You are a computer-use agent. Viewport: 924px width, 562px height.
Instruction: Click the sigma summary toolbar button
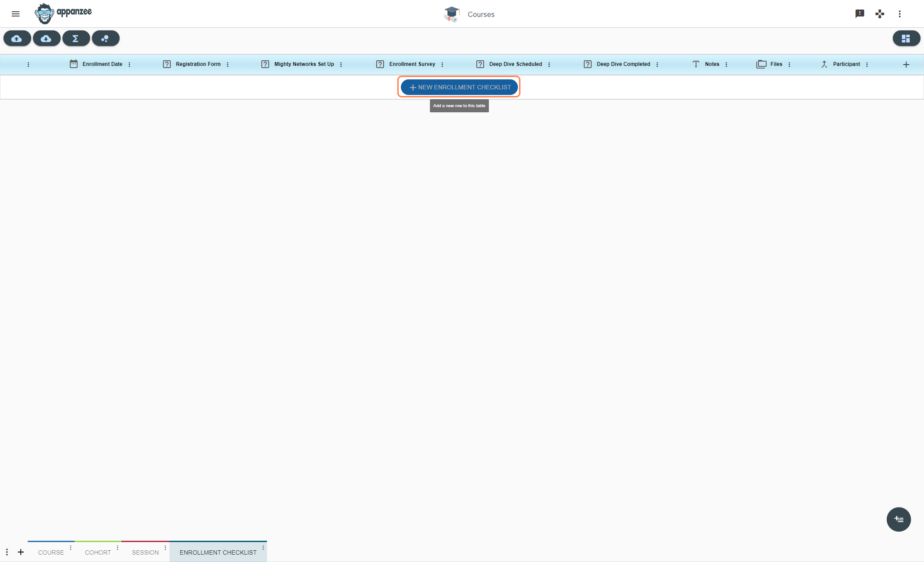point(76,39)
